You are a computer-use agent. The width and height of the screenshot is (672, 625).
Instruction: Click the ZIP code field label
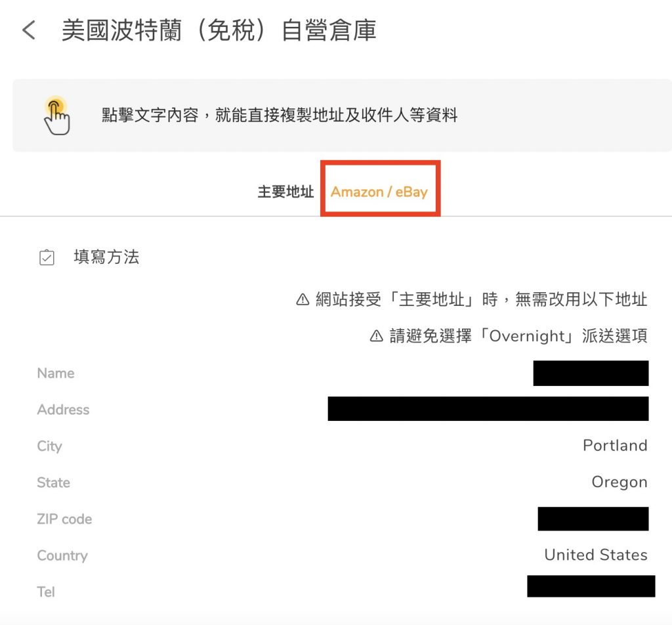[64, 519]
